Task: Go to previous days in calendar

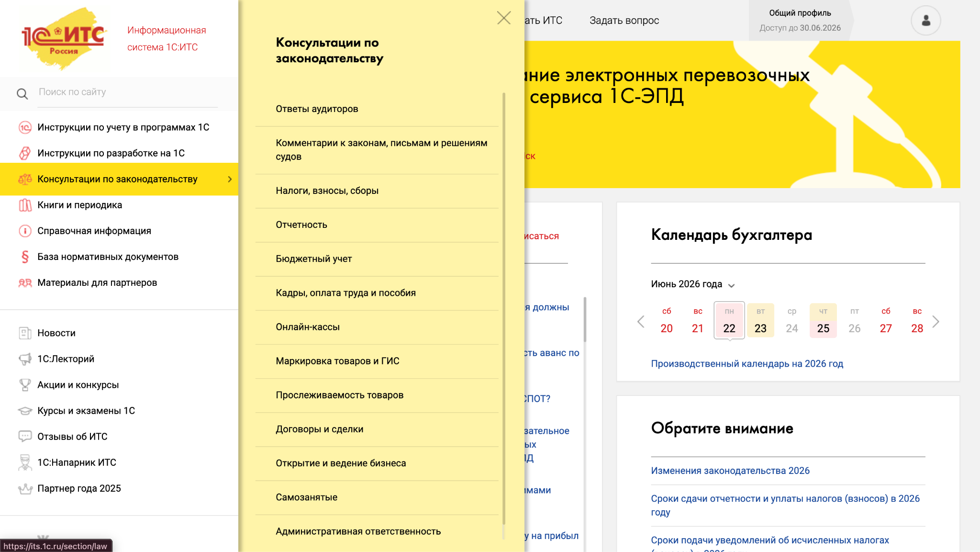Action: tap(641, 322)
